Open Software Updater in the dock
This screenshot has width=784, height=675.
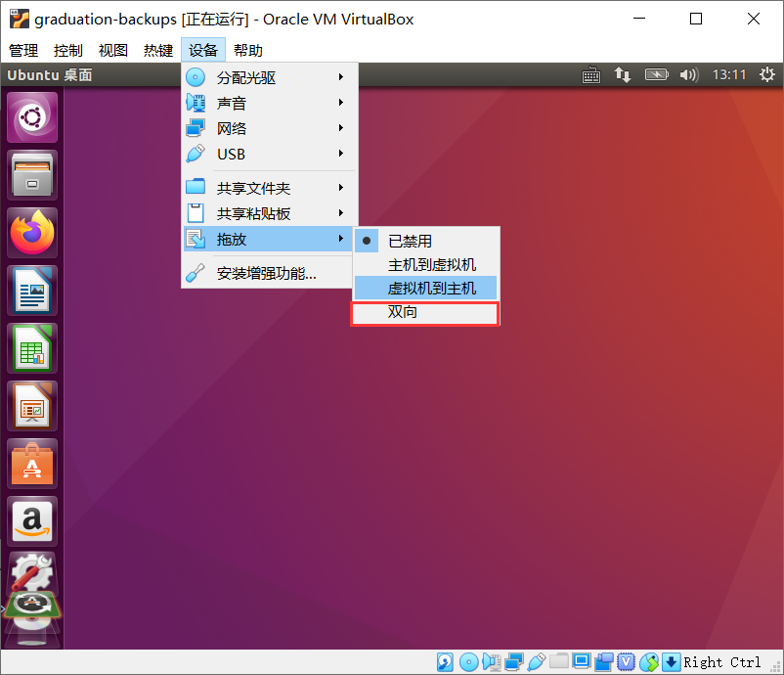pos(32,605)
